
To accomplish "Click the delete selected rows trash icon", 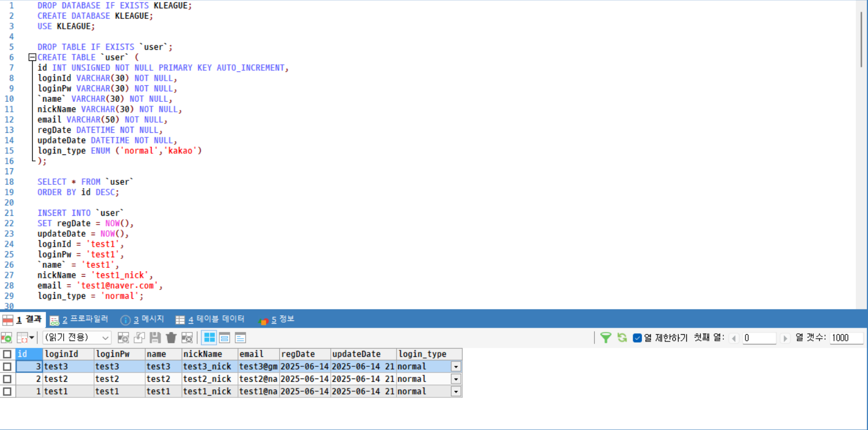I will tap(171, 338).
